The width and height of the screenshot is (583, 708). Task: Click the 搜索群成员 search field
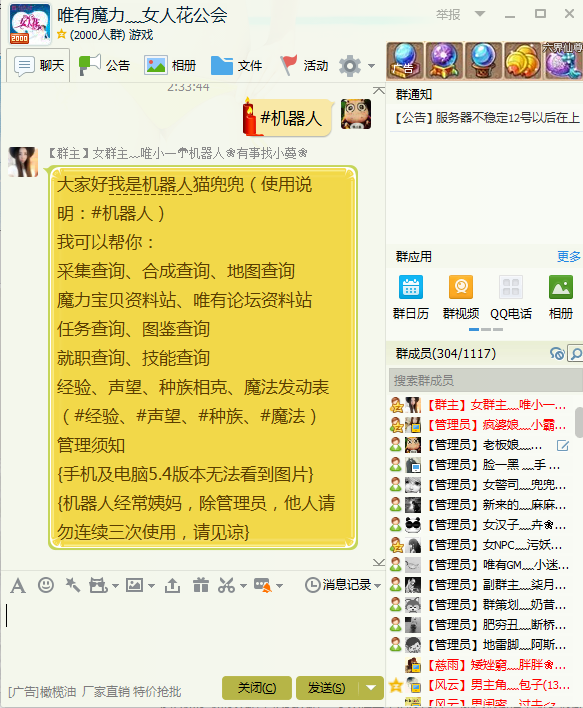coord(486,380)
